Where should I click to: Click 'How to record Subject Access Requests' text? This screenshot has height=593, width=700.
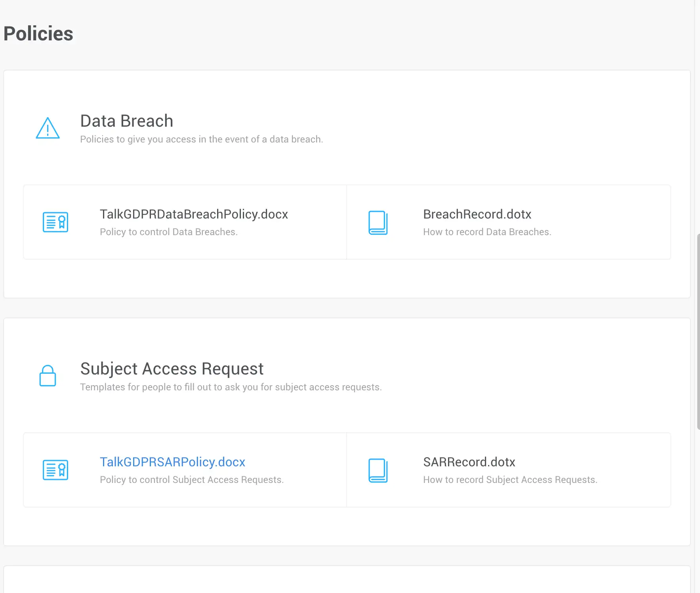coord(510,480)
